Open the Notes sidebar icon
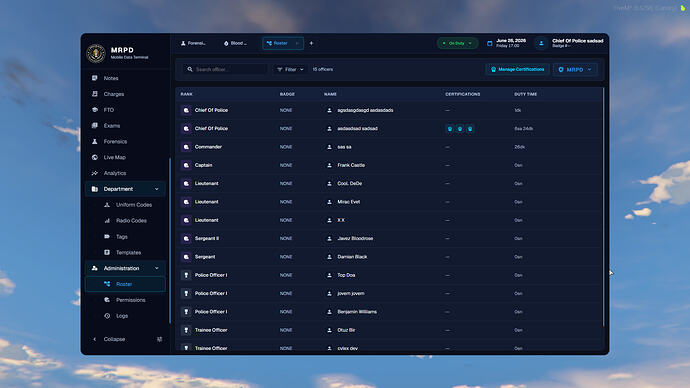 click(x=95, y=78)
